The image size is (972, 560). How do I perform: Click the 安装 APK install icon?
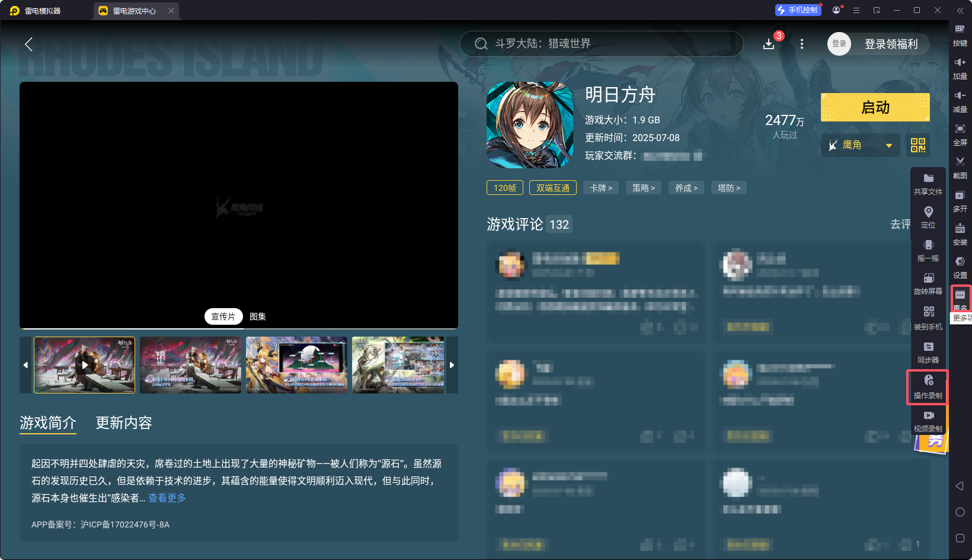click(x=960, y=234)
